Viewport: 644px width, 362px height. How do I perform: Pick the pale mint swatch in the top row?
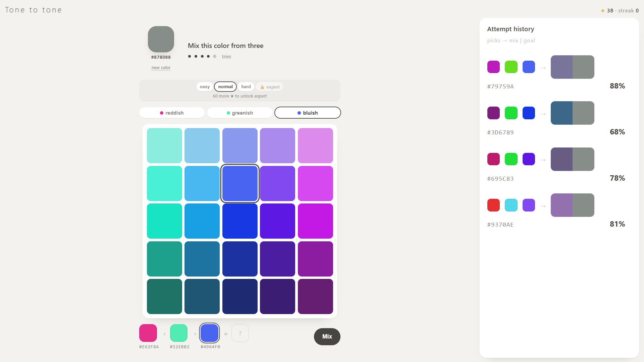(x=164, y=145)
